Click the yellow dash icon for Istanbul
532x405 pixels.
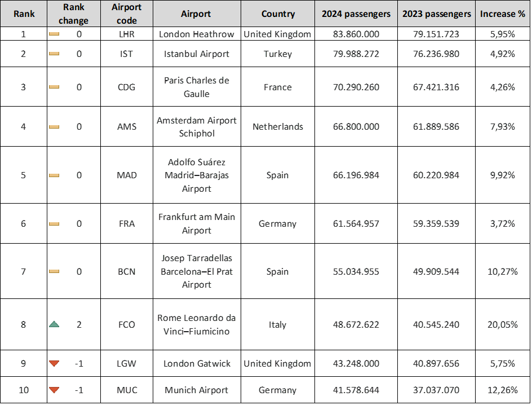[x=54, y=54]
